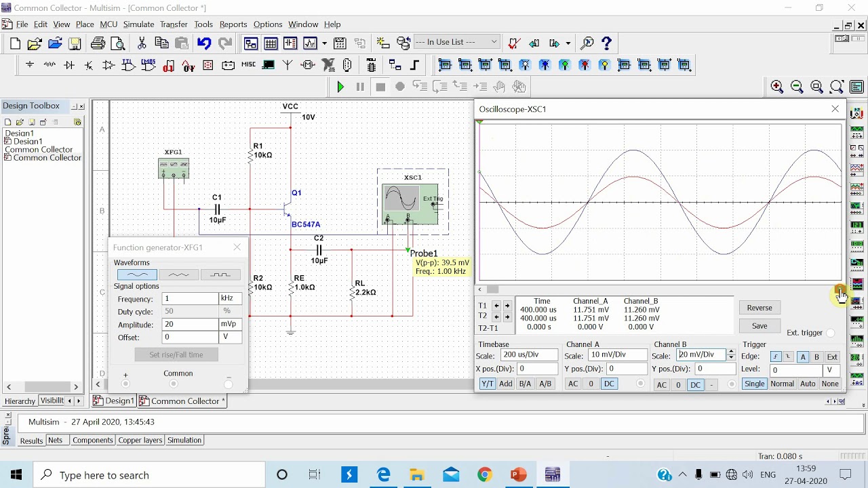Click the Timebase Scale input field
Image resolution: width=868 pixels, height=488 pixels.
[x=529, y=356]
